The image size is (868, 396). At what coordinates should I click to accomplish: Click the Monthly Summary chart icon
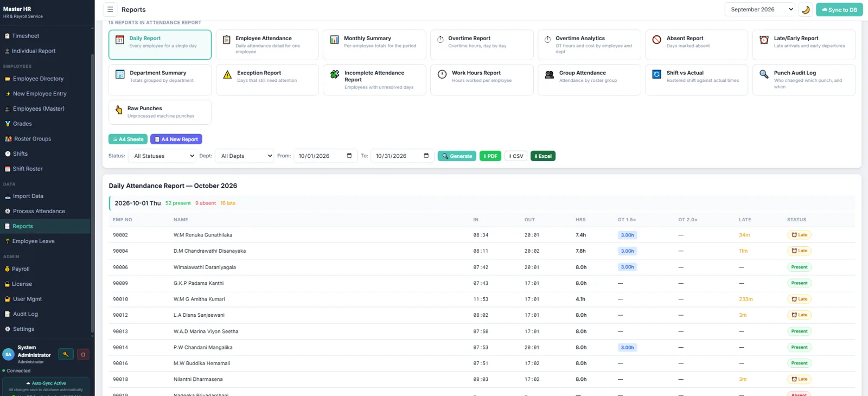[335, 40]
